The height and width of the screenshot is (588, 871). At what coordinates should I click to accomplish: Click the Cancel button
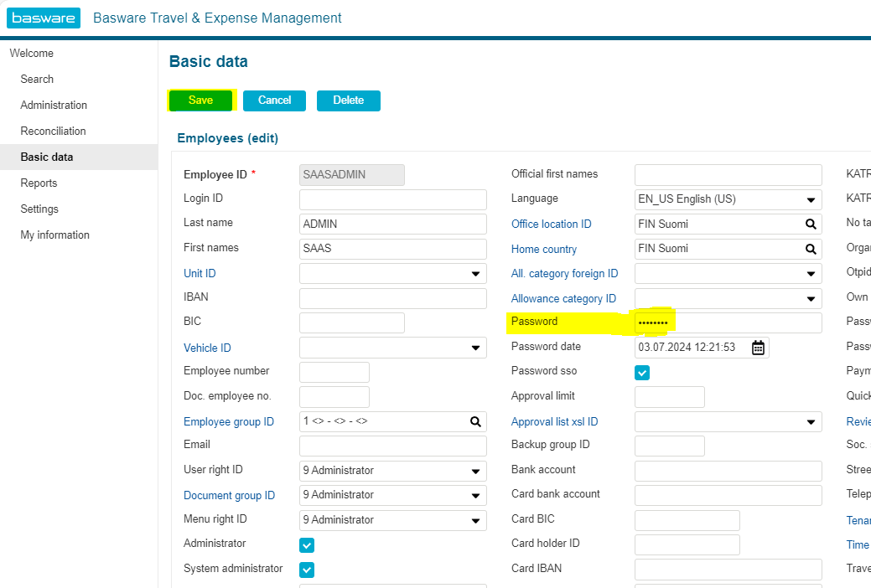(x=274, y=101)
